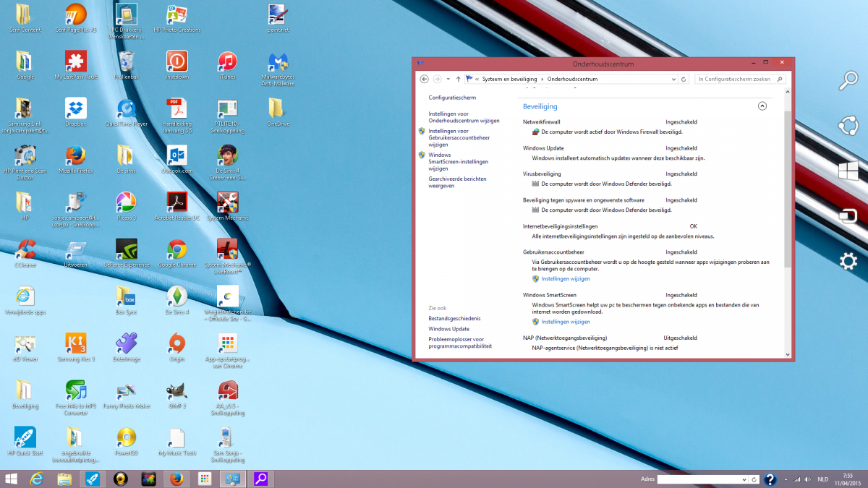Click Instellingen wijzigen under Gebruikersaccountbeheer
The image size is (868, 488).
tap(566, 278)
